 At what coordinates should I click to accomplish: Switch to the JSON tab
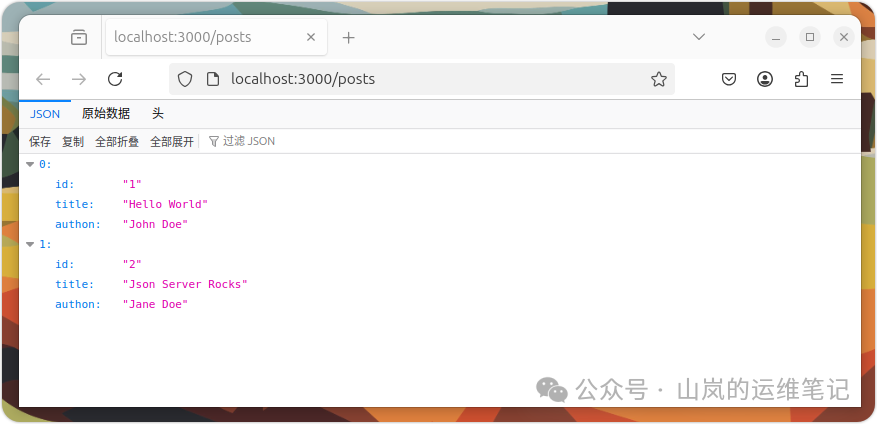pos(45,114)
